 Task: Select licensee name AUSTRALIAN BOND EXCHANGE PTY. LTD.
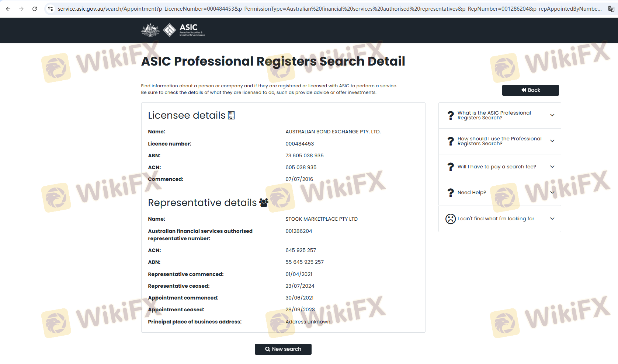[333, 132]
